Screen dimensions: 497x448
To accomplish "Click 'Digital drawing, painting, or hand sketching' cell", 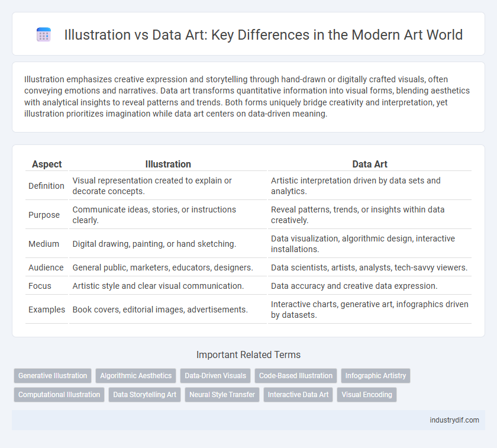I will click(x=168, y=244).
